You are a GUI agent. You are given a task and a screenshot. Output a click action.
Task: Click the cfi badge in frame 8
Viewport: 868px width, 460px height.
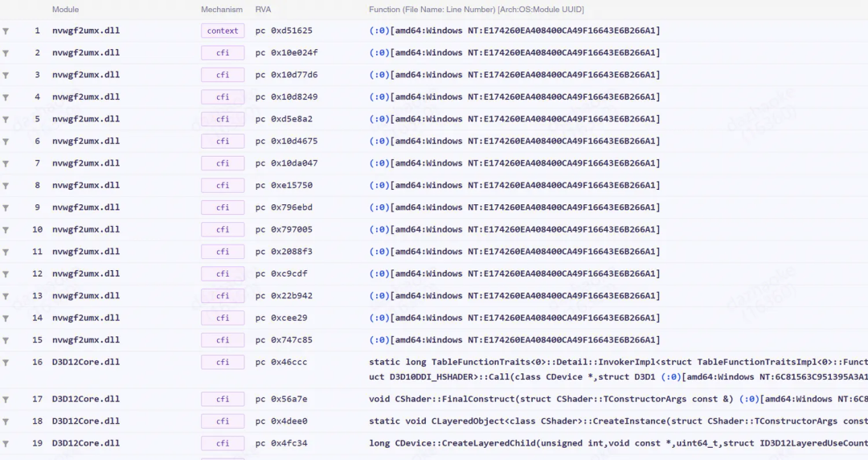point(223,185)
